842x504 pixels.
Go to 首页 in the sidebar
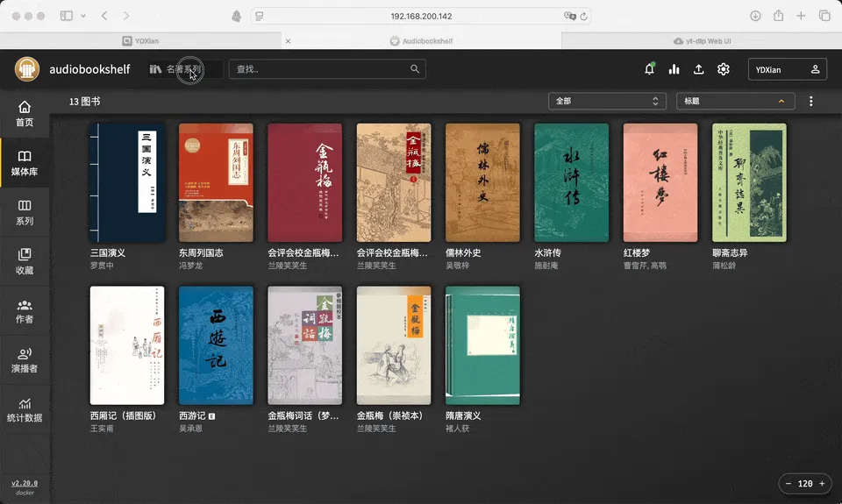click(x=25, y=113)
